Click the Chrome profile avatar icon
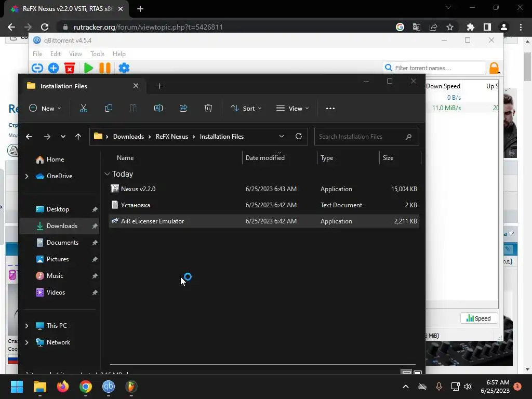 [504, 27]
